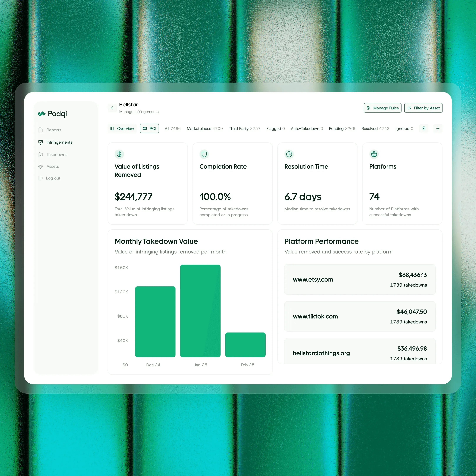This screenshot has width=476, height=476.
Task: Select the 6.7 days value
Action: (x=303, y=197)
